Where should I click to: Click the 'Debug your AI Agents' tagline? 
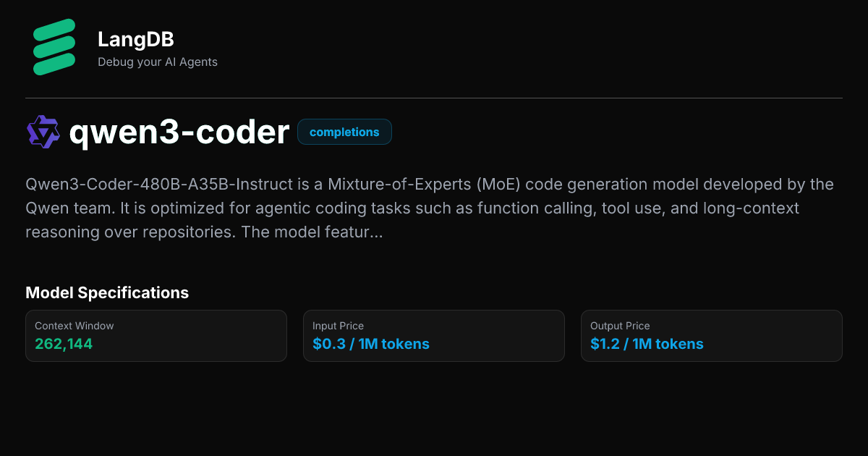pos(157,62)
